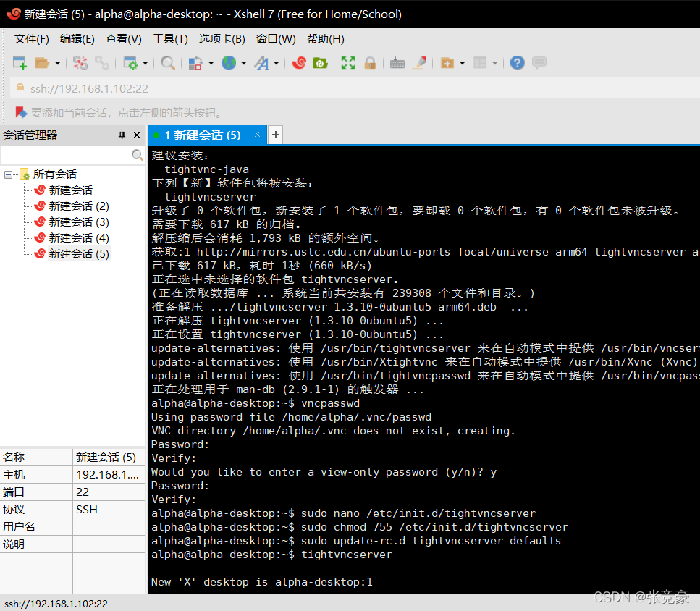Viewport: 700px width, 611px height.
Task: Expand the color scheme dropdown arrow
Action: [211, 64]
